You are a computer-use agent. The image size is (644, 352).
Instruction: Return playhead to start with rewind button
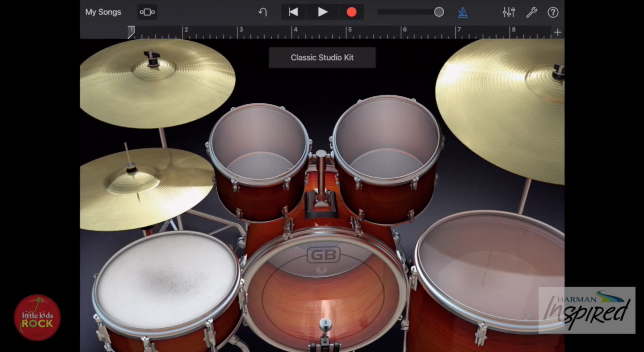click(x=294, y=12)
